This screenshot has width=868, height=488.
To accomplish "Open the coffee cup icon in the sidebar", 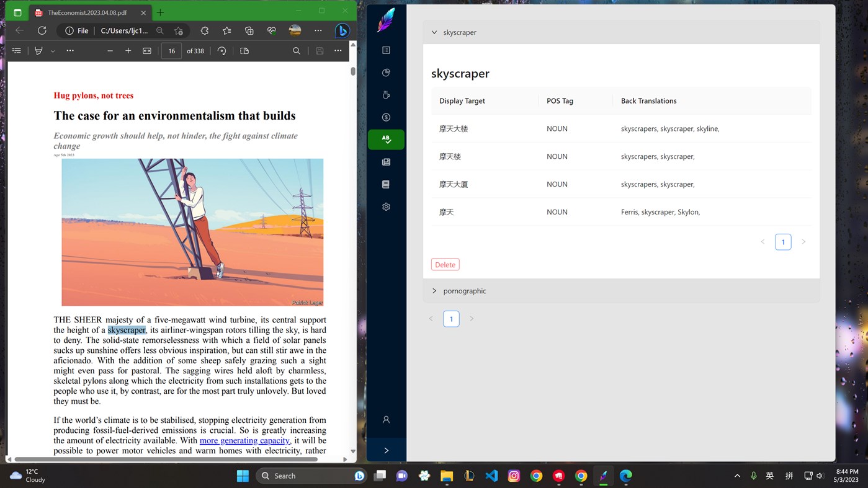I will pyautogui.click(x=386, y=95).
